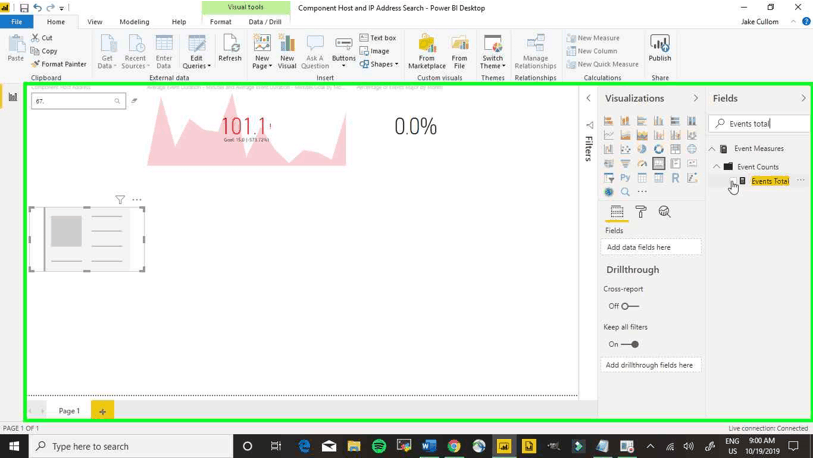
Task: Import more custom visuals via ellipsis
Action: [642, 192]
